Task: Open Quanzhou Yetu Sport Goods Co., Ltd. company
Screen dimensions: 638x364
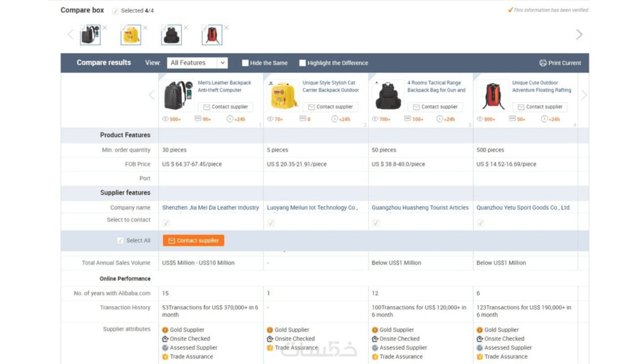Action: coord(524,208)
